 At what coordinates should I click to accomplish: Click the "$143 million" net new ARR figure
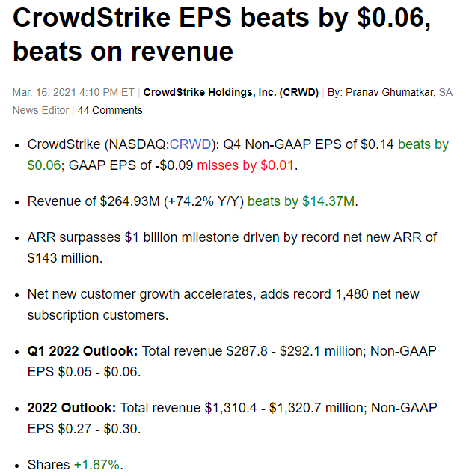coord(64,257)
